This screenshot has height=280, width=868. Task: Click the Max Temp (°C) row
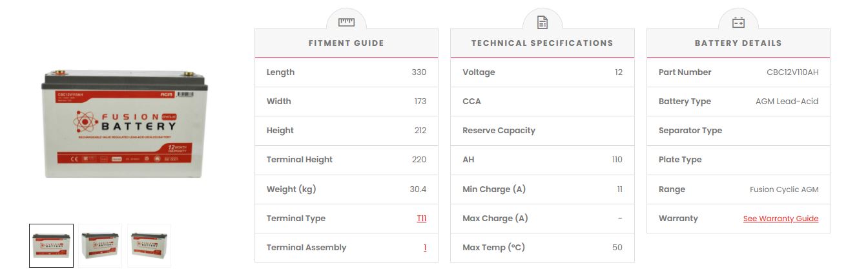pyautogui.click(x=542, y=248)
